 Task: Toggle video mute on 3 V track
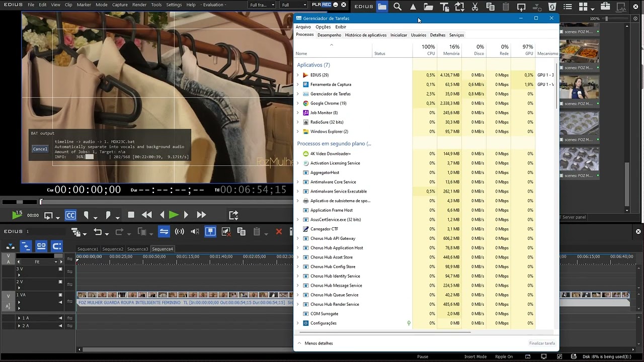coord(60,269)
